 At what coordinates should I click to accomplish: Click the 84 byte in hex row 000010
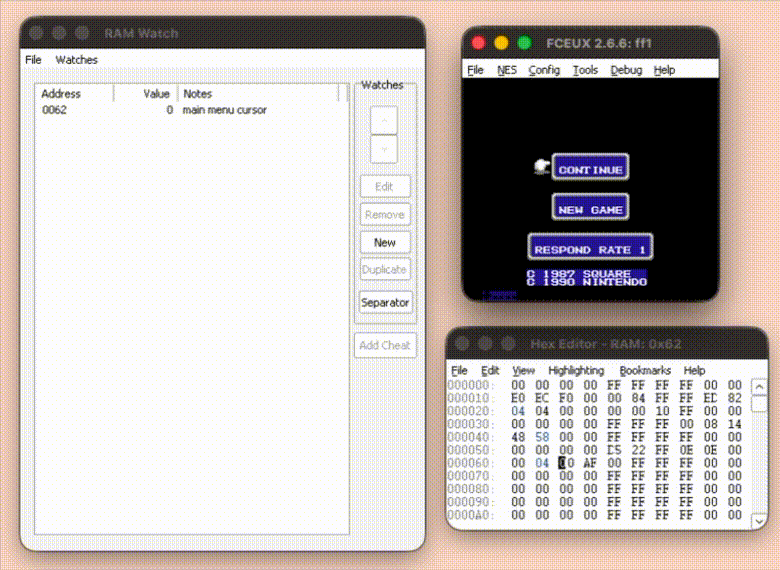tap(638, 398)
